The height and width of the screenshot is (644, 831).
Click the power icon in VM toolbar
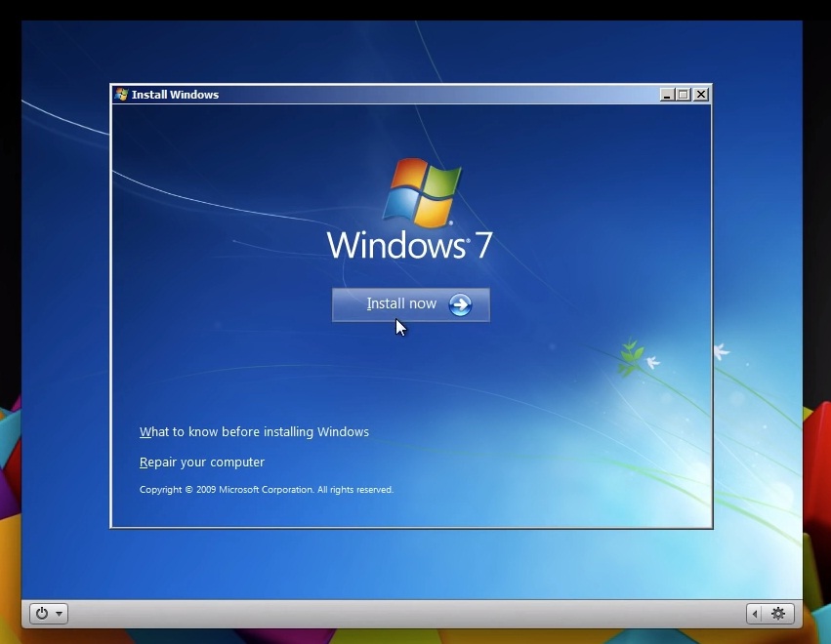[x=42, y=614]
